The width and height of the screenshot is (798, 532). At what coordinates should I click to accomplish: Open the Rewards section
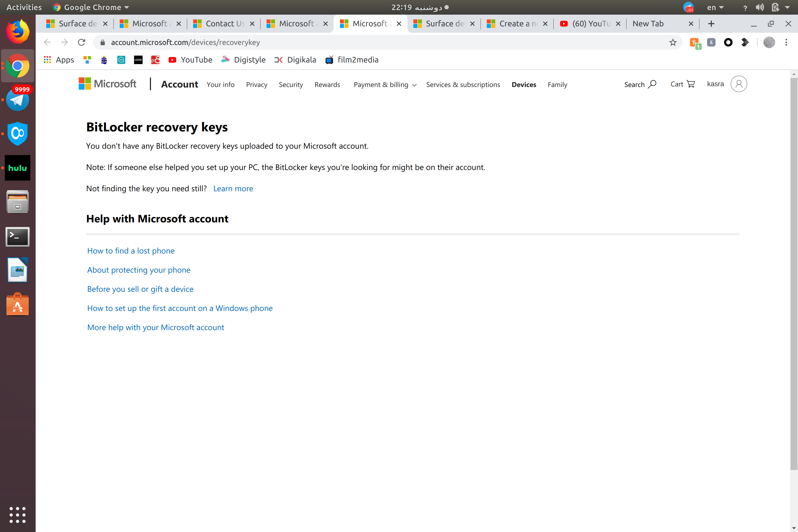tap(327, 85)
